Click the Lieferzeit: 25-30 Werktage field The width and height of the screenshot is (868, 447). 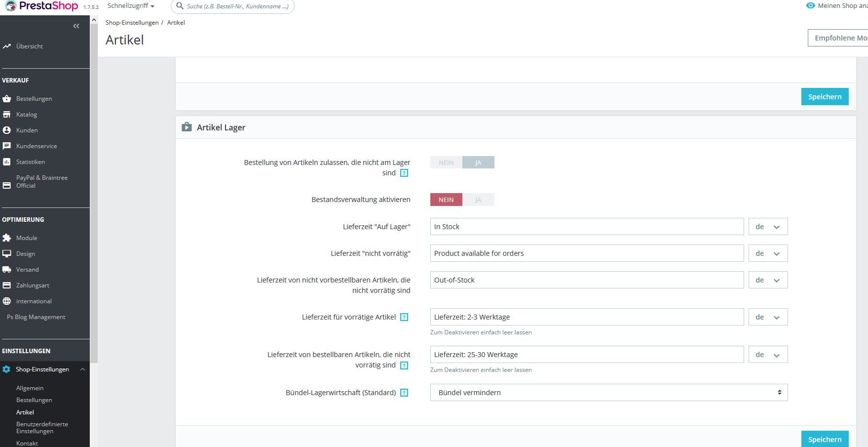point(587,355)
